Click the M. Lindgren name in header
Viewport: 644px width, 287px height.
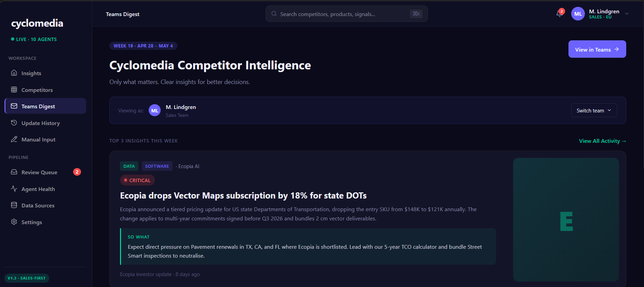[x=604, y=11]
